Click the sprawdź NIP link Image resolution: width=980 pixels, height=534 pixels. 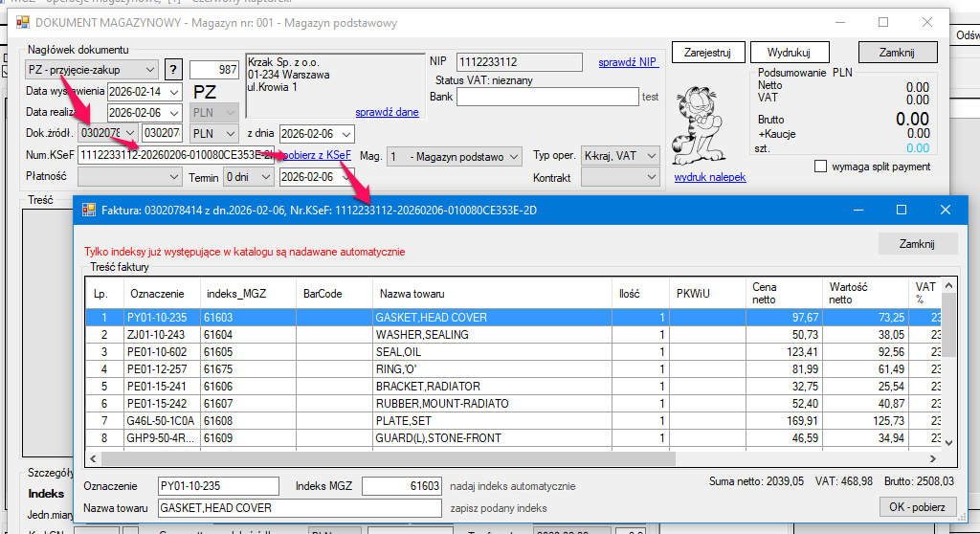click(x=628, y=62)
